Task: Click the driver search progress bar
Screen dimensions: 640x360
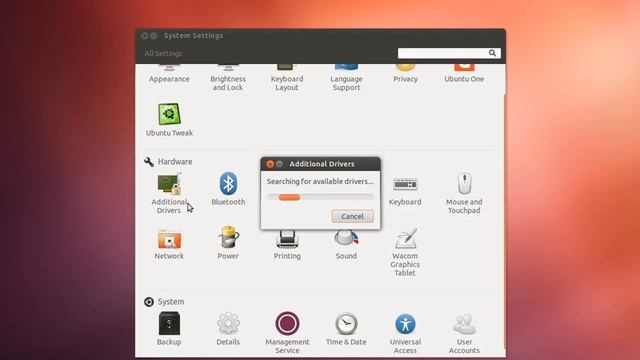Action: pyautogui.click(x=320, y=197)
